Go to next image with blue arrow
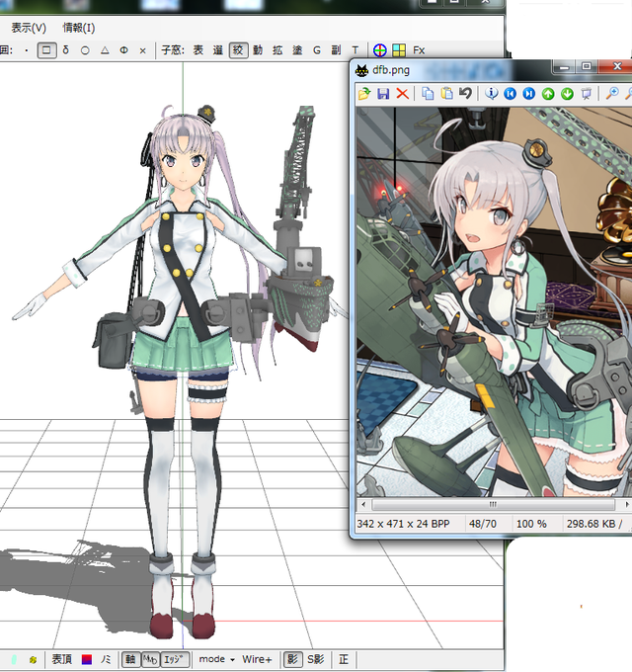This screenshot has height=672, width=632. click(x=529, y=94)
